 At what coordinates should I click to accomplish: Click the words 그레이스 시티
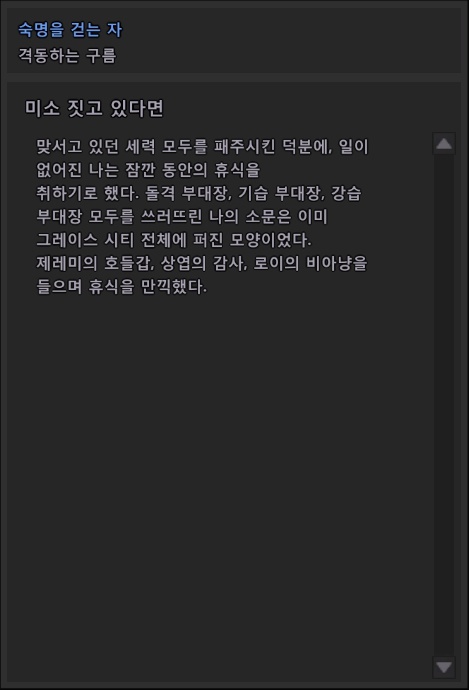point(84,240)
